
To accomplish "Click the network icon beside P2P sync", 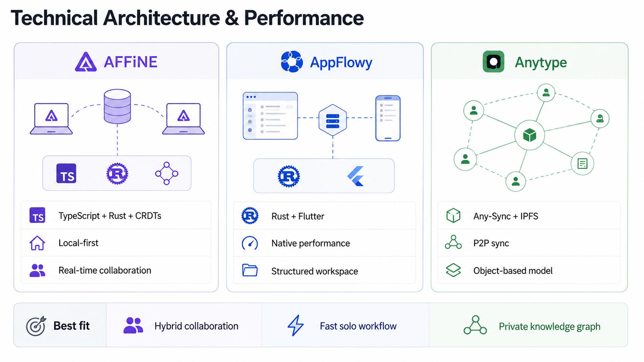I will click(453, 242).
